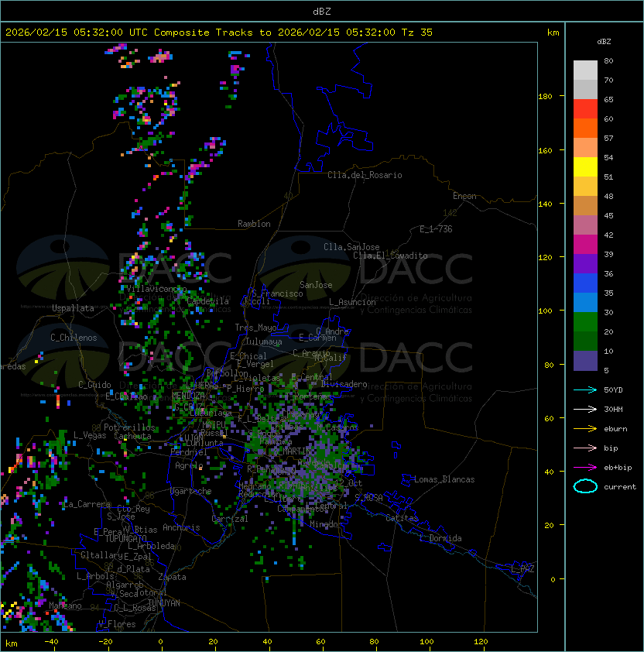Screen dimensions: 644x652
Task: Click the 'Uspallata' map label
Action: pos(73,308)
